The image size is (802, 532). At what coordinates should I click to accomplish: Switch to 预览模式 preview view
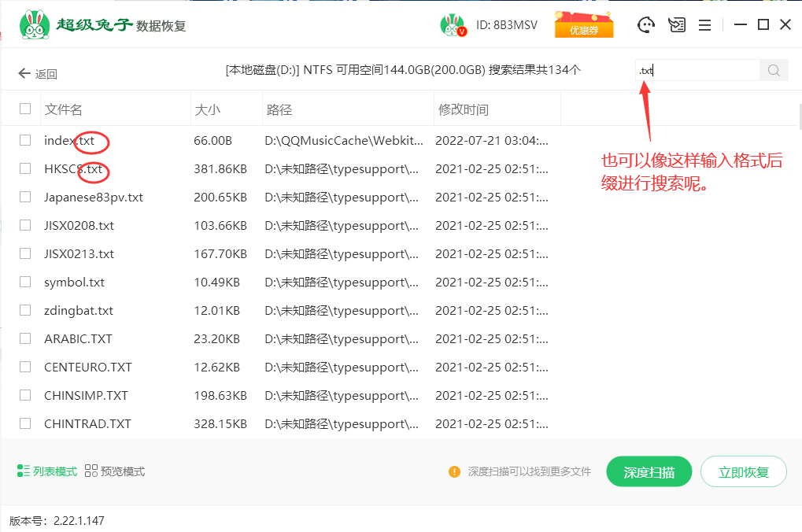pos(115,471)
